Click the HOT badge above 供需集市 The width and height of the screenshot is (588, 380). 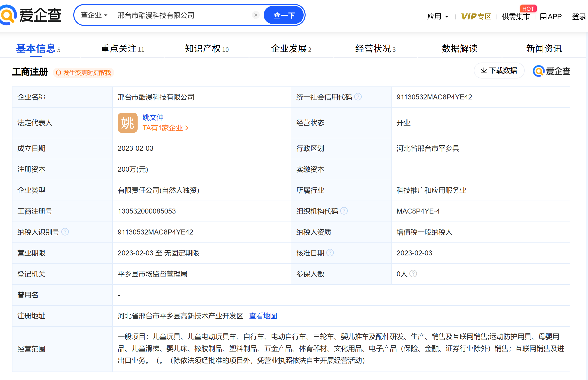point(528,9)
